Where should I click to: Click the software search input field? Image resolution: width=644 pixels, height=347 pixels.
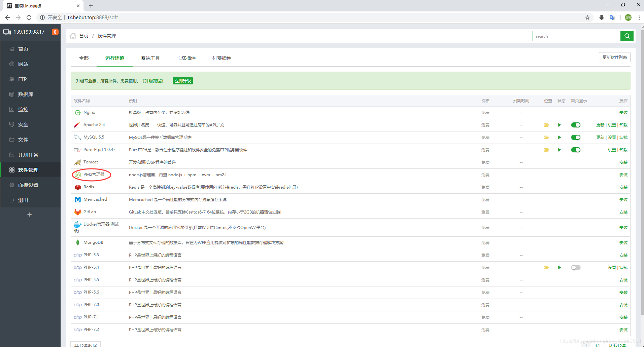(576, 36)
